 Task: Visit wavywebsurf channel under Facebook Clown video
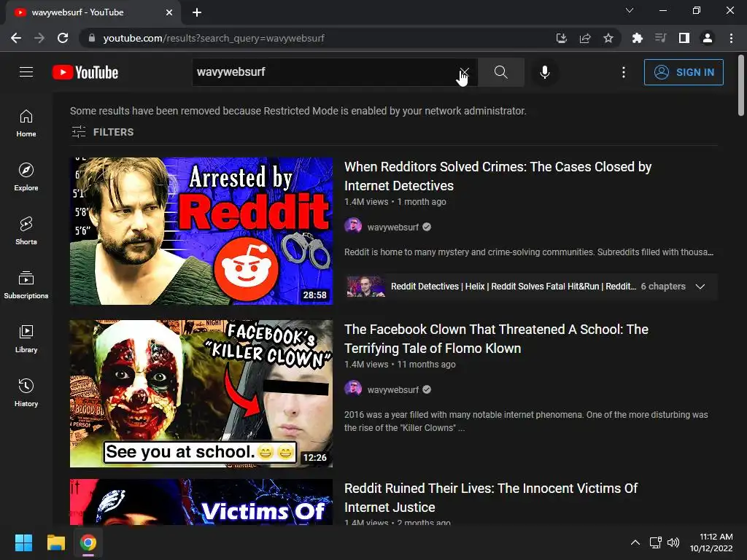pyautogui.click(x=393, y=389)
